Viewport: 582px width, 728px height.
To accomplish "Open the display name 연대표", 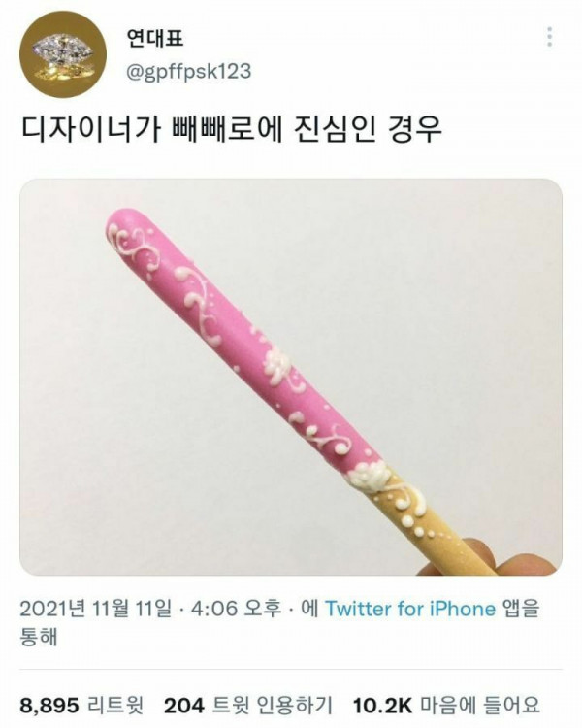I will [154, 37].
